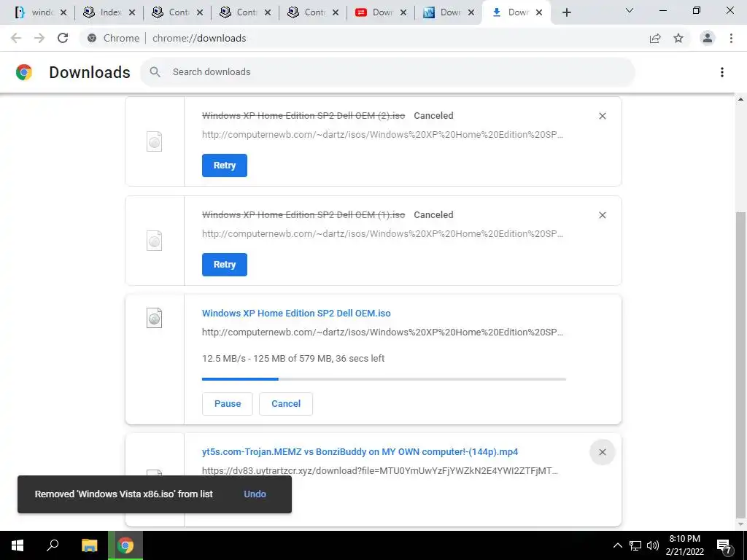The image size is (747, 560).
Task: Click the scrollbar up arrow
Action: [x=740, y=99]
